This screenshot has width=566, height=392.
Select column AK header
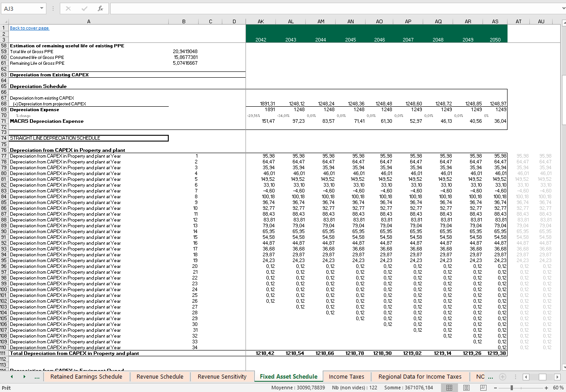[x=261, y=21]
